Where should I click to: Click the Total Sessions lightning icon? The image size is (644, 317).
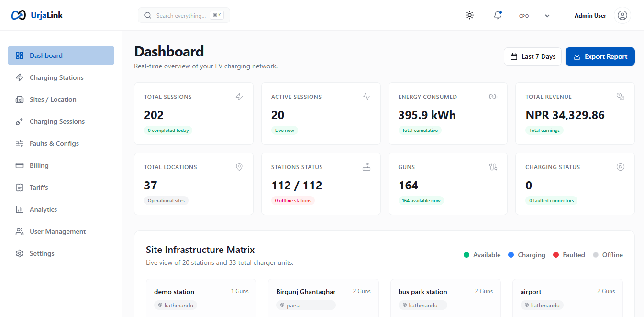(239, 97)
